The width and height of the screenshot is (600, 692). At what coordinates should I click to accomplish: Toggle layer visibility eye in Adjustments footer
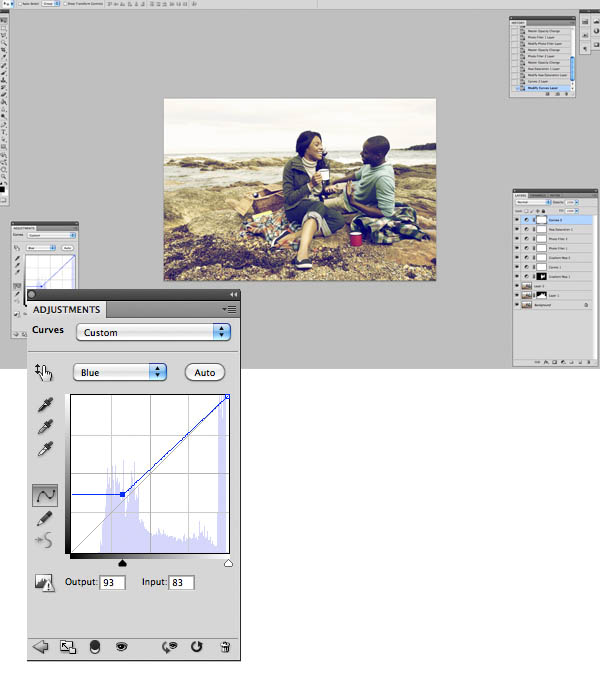pos(121,647)
